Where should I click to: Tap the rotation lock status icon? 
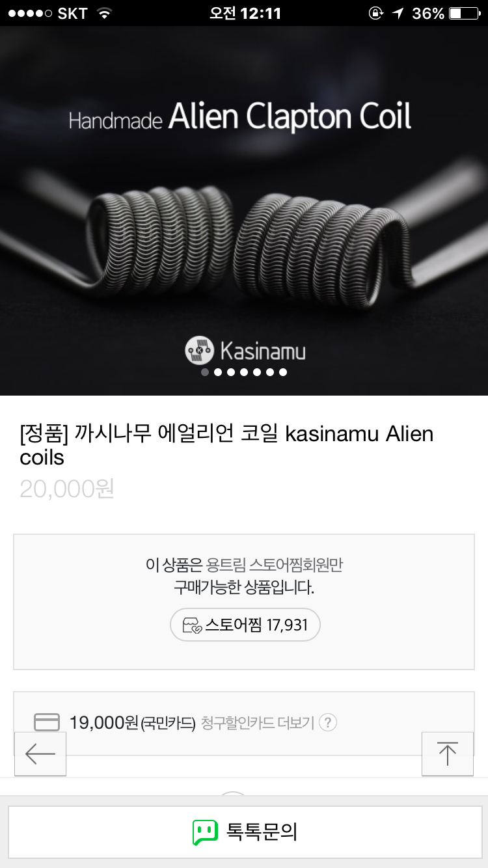(x=375, y=13)
